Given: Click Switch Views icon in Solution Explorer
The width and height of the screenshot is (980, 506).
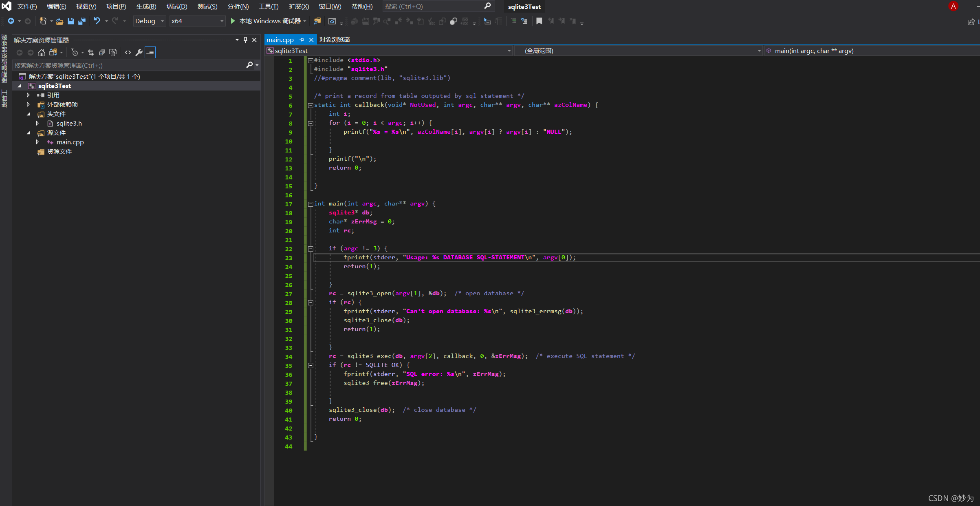Looking at the screenshot, I should [x=53, y=53].
